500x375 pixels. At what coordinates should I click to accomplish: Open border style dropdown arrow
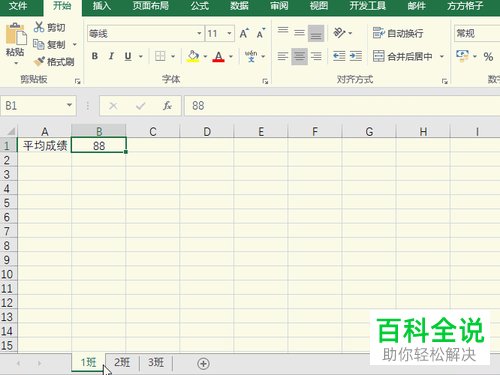(x=173, y=56)
